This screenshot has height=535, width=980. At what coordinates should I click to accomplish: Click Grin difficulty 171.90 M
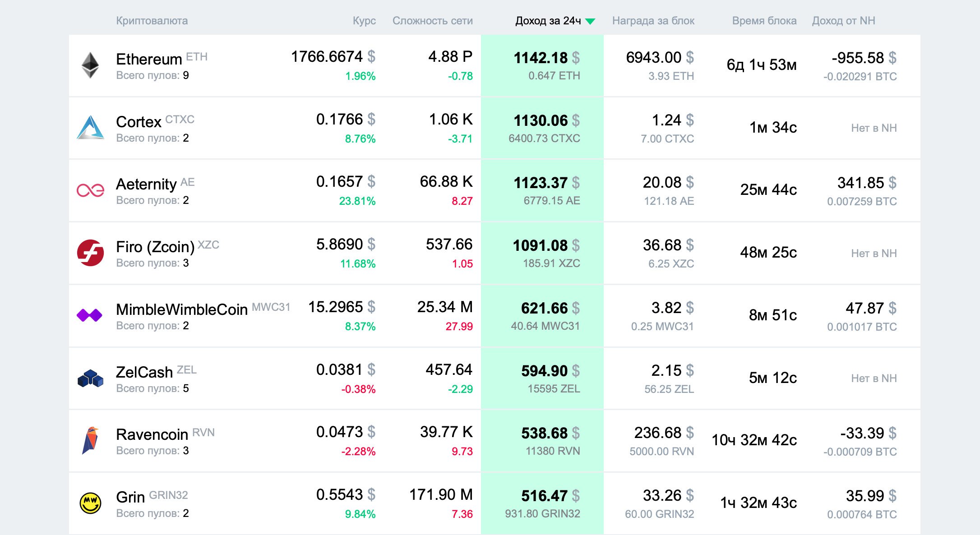click(441, 495)
